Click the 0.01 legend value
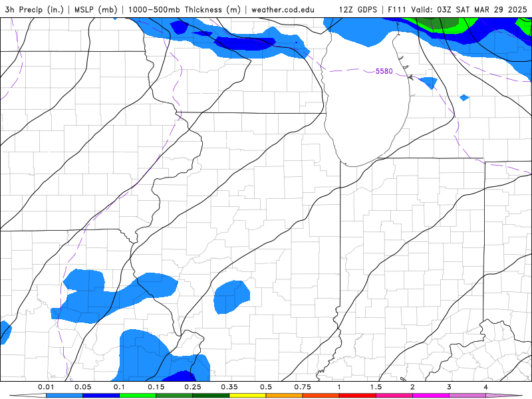The width and height of the screenshot is (532, 399). coord(46,387)
